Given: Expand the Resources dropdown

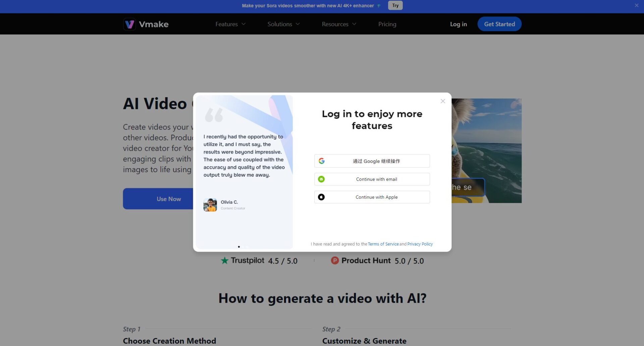Looking at the screenshot, I should pyautogui.click(x=339, y=24).
